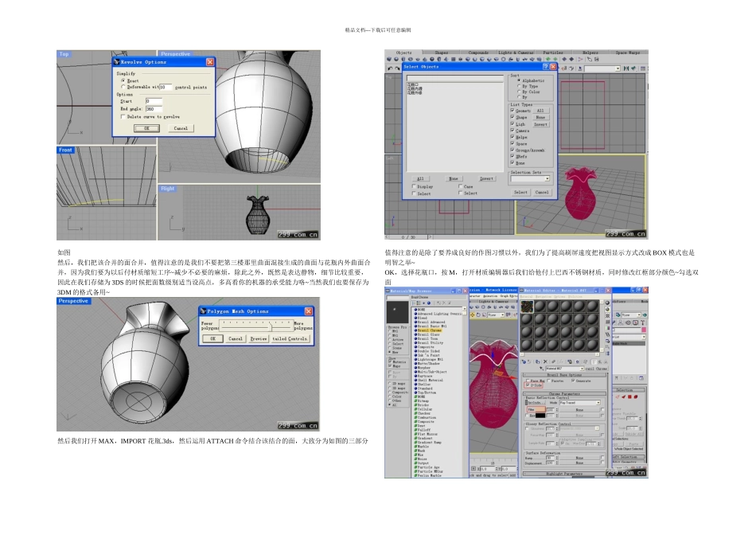This screenshot has height=535, width=756.
Task: Click the Redo arrow in the 3ds Max toolbar
Action: coord(397,68)
